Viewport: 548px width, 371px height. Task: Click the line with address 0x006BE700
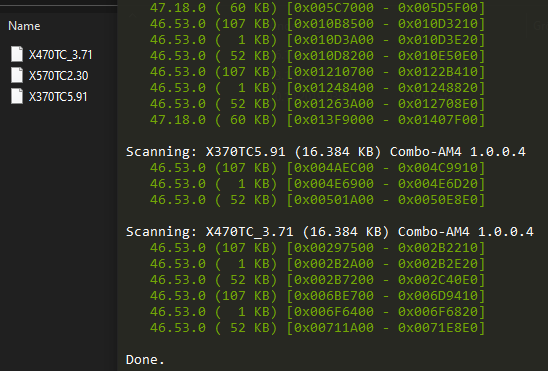317,296
